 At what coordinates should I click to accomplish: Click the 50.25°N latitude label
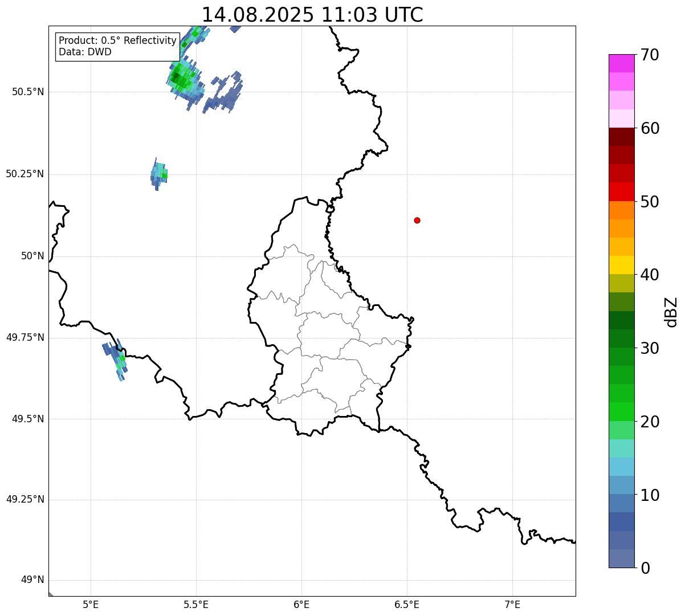(25, 174)
